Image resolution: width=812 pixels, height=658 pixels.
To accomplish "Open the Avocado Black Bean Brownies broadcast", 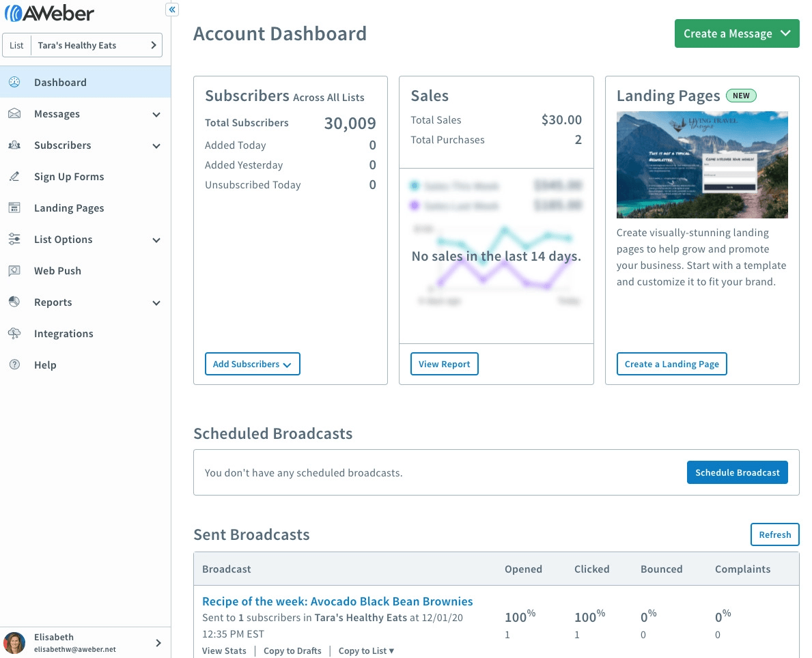I will click(337, 601).
